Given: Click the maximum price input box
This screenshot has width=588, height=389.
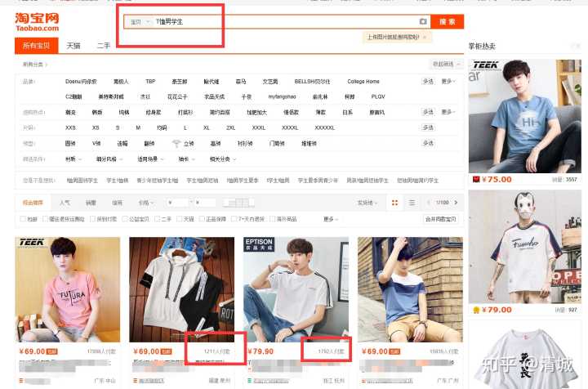Looking at the screenshot, I should pyautogui.click(x=205, y=203).
